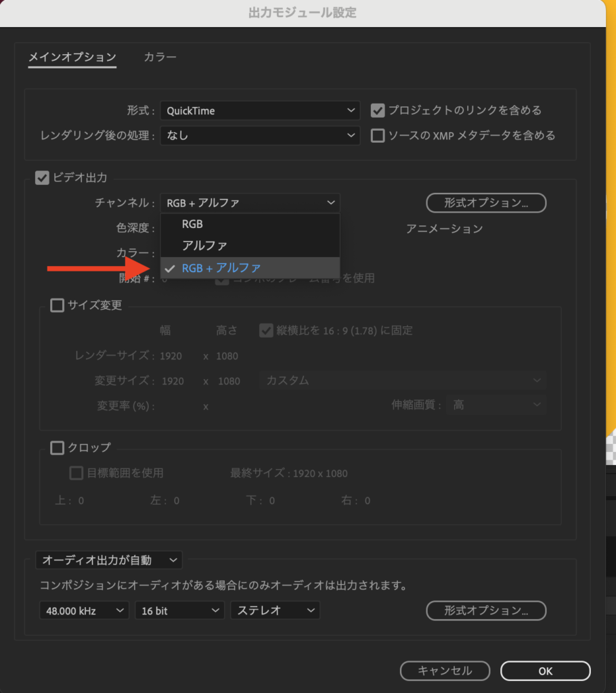Select the メインオプション tab
This screenshot has height=693, width=616.
tap(72, 58)
